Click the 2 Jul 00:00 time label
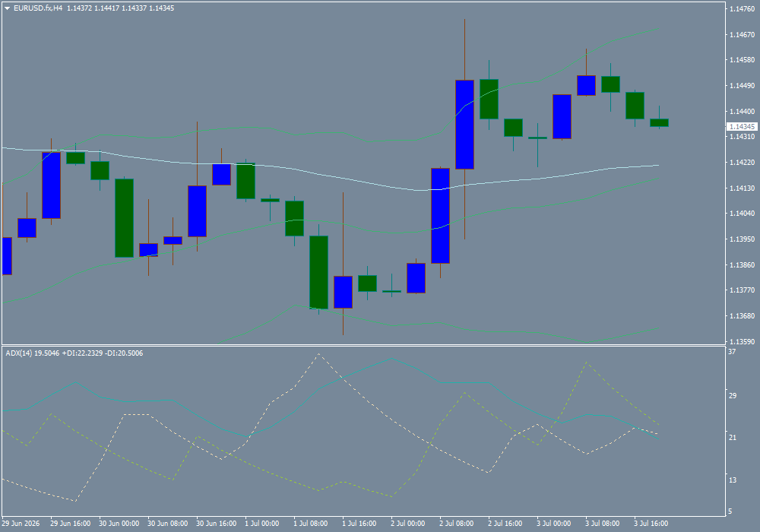The width and height of the screenshot is (760, 532). coord(408,524)
